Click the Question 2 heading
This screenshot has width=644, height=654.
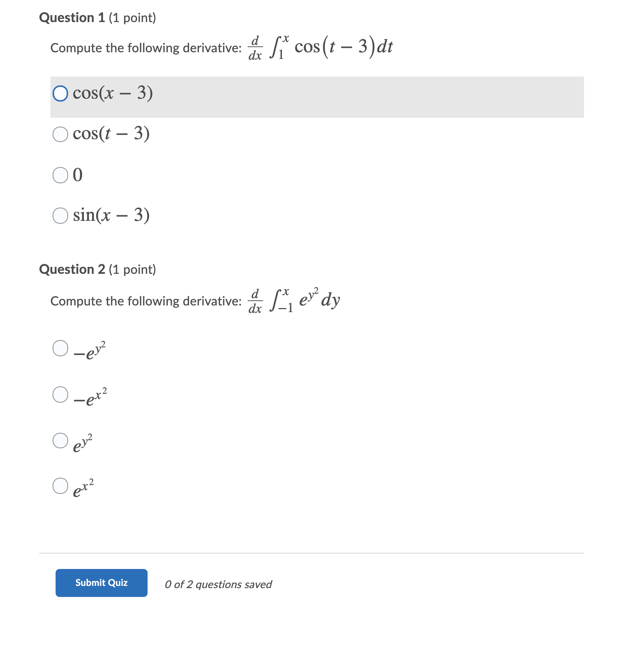(x=97, y=269)
